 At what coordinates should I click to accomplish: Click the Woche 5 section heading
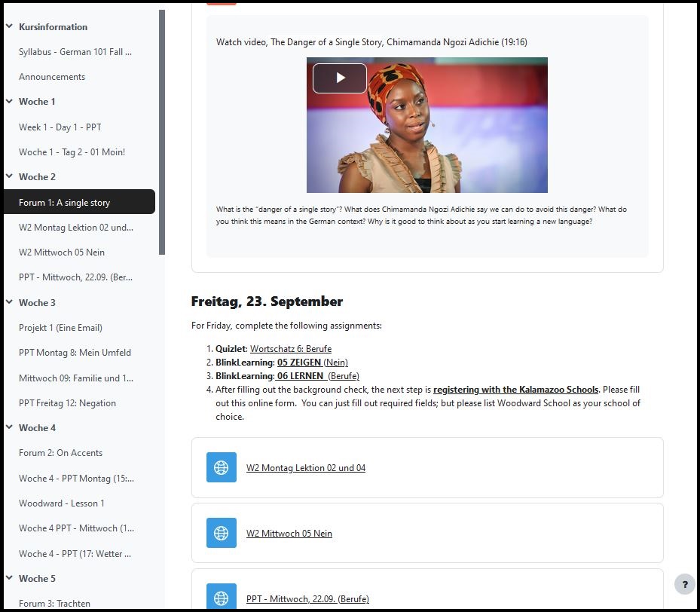pos(37,579)
